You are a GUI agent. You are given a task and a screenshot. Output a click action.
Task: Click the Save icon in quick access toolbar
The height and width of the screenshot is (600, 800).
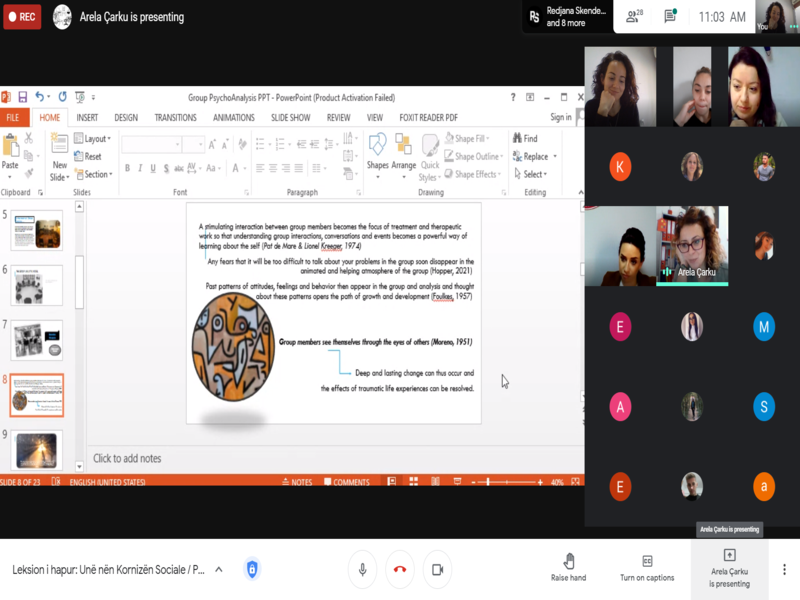point(22,97)
